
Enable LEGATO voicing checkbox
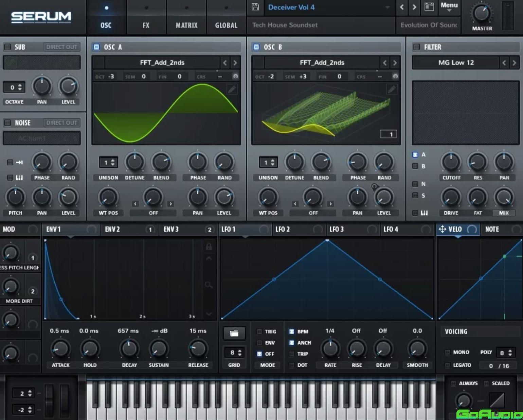click(448, 365)
